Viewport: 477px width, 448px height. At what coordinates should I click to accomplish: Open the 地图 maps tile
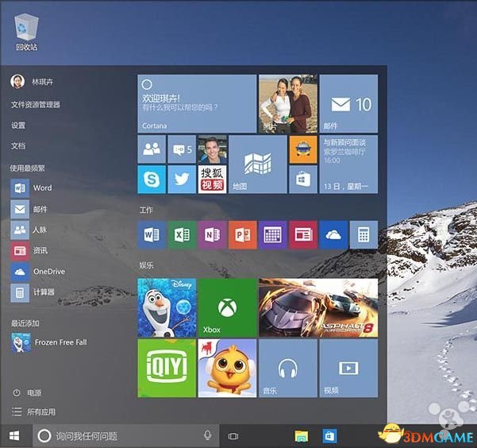pyautogui.click(x=258, y=164)
